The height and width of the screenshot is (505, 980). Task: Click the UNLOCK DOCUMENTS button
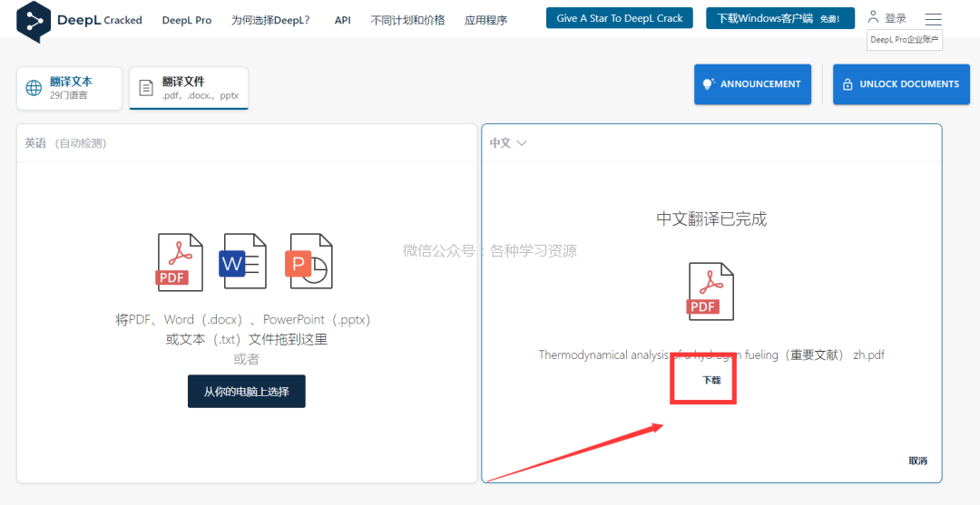point(900,83)
